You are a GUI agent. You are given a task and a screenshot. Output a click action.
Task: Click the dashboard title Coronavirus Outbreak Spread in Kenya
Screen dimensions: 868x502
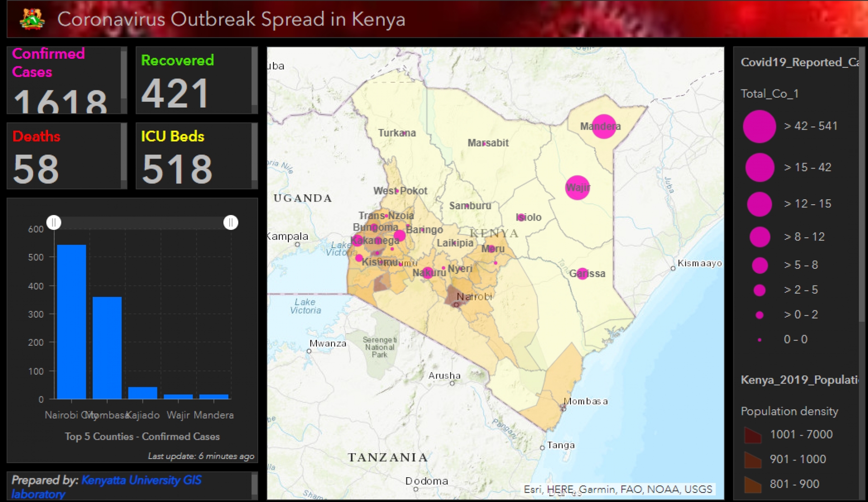point(231,19)
